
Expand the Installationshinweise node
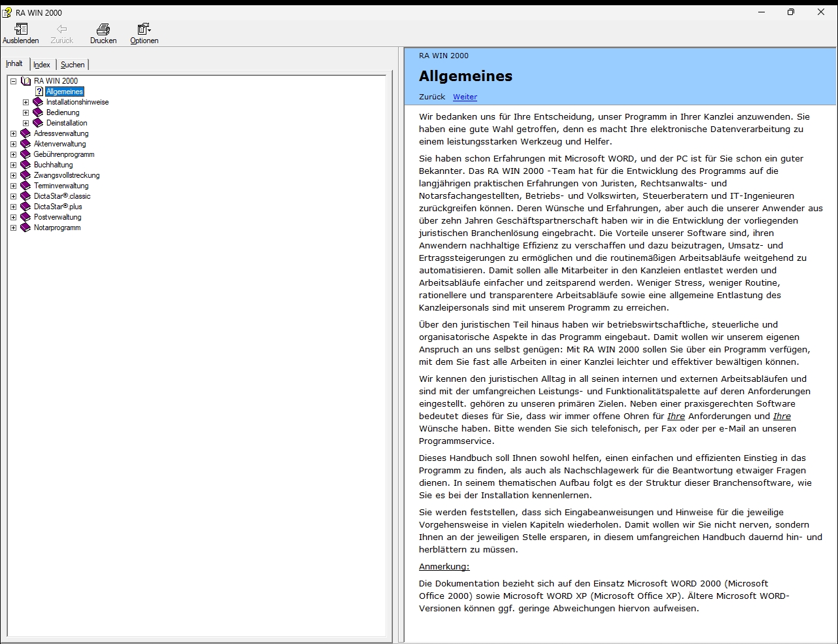(26, 102)
